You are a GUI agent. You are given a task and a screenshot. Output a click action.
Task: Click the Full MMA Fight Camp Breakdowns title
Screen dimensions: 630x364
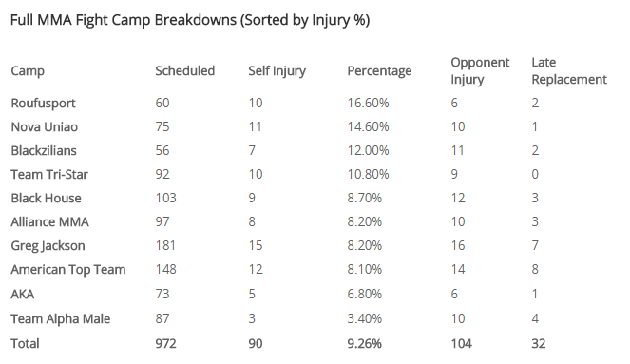190,20
